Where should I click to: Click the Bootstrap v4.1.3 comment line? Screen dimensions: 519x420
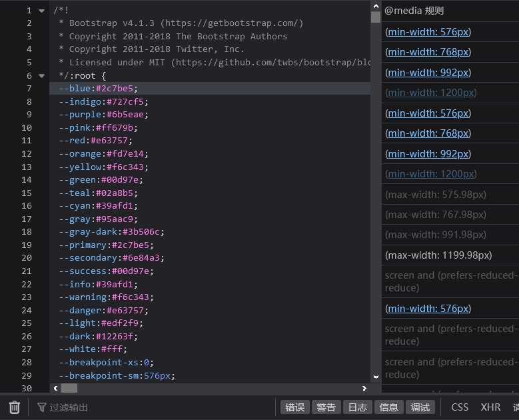coord(181,23)
